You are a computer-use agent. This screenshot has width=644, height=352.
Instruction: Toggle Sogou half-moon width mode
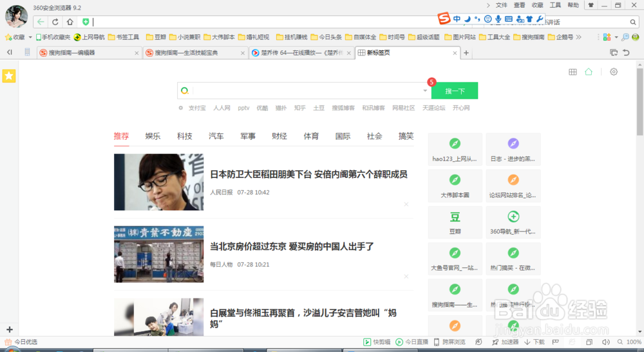pyautogui.click(x=468, y=19)
